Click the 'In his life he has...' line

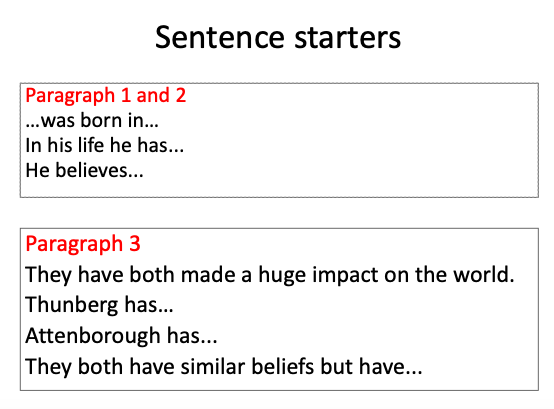105,145
